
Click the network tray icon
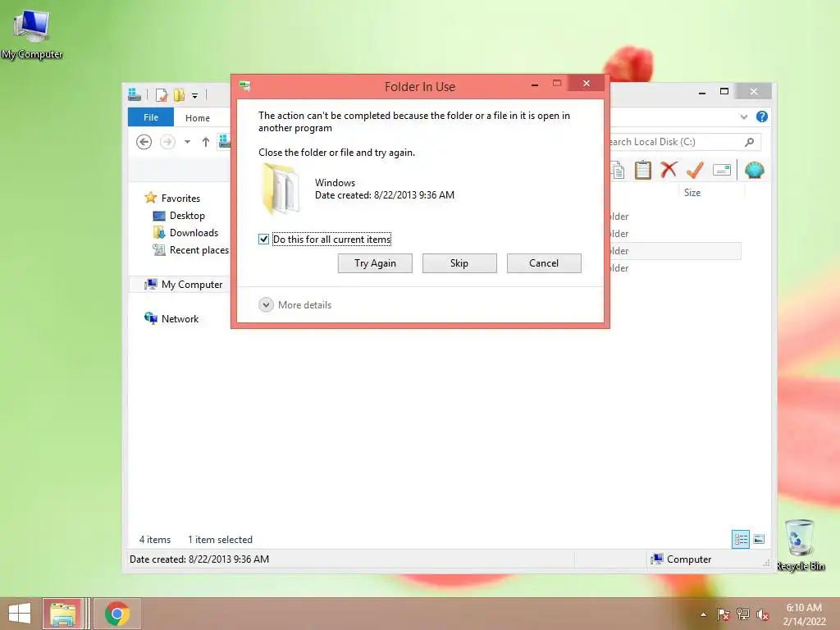[x=743, y=614]
